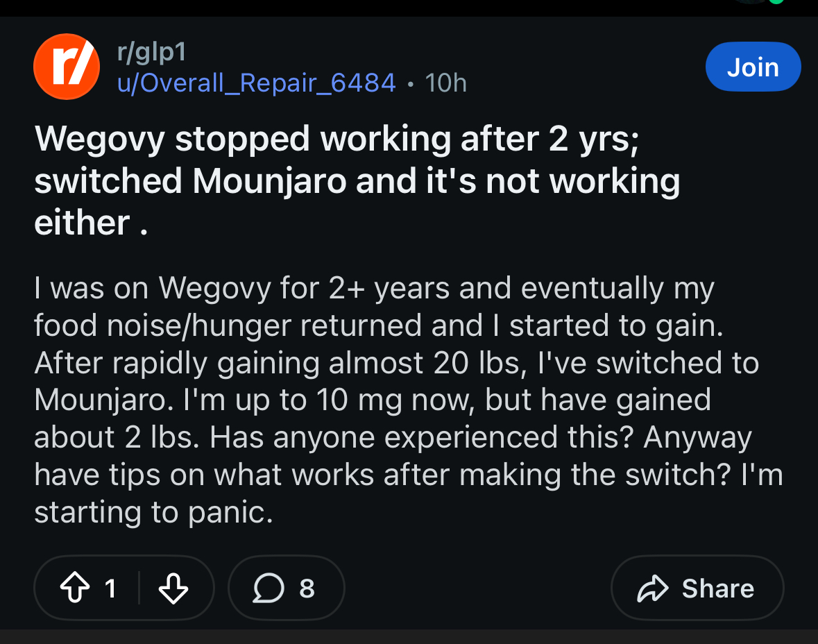Open the r/glp1 subreddit link
The image size is (818, 644).
[x=152, y=51]
